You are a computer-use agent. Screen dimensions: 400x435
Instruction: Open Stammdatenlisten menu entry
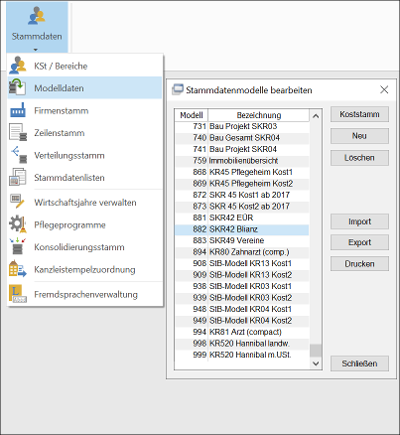click(85, 177)
